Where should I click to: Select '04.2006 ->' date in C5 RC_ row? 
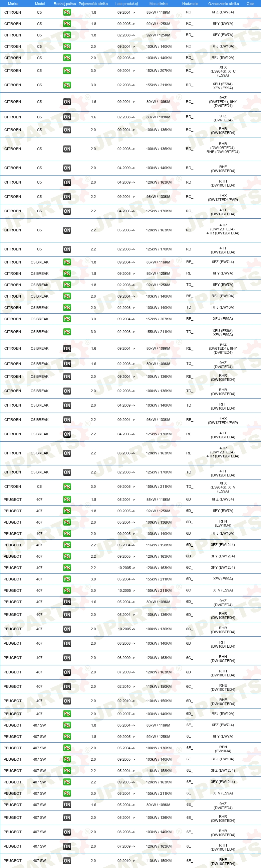[126, 211]
